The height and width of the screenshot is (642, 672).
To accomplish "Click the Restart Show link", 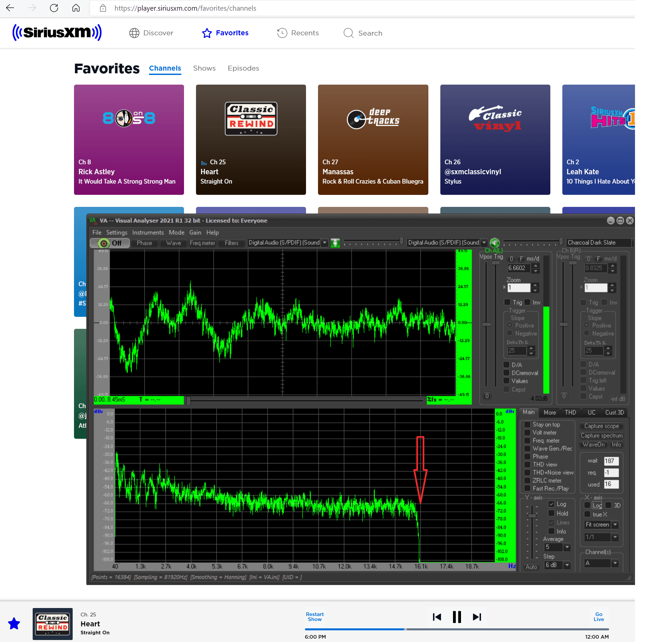I will pos(315,617).
